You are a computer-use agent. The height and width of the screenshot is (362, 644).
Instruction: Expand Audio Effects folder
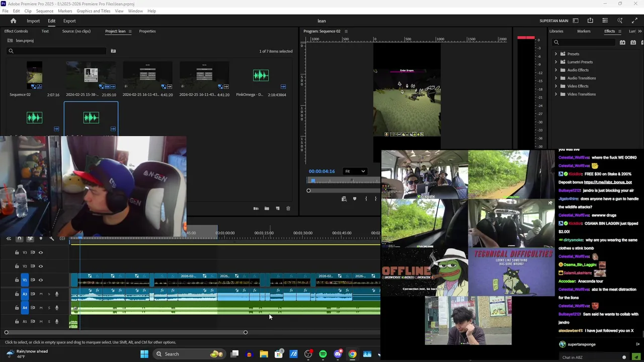[556, 70]
